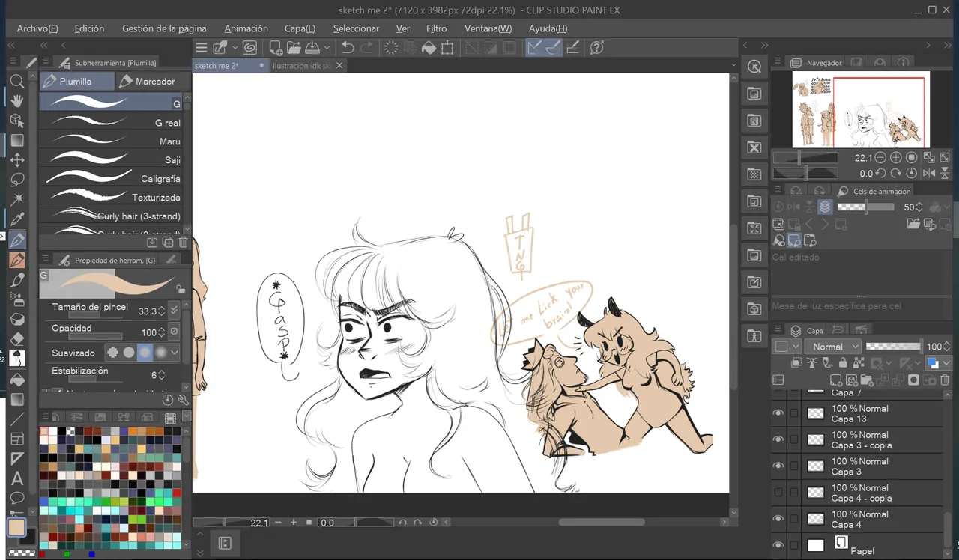
Task: Delete subtool using trash icon
Action: point(184,242)
